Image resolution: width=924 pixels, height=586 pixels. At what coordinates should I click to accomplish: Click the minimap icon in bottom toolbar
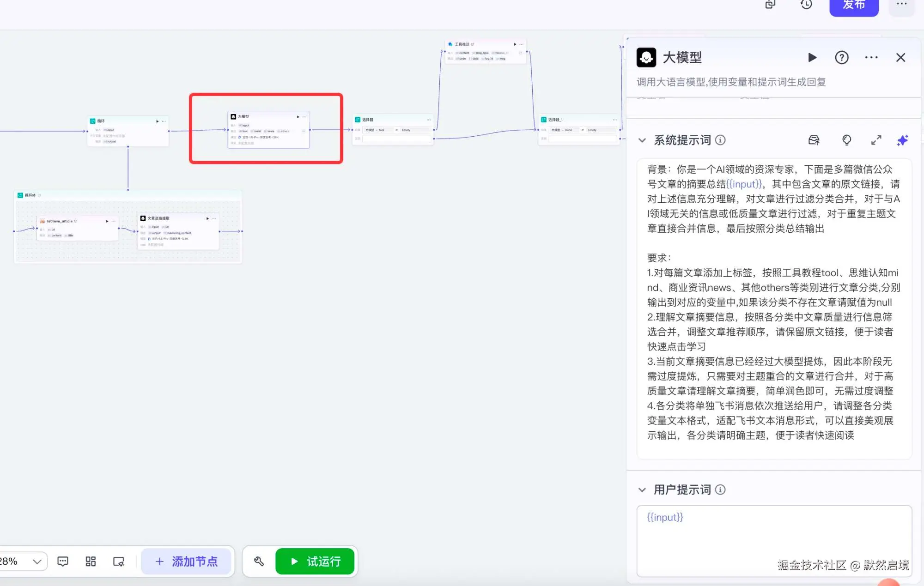[119, 561]
